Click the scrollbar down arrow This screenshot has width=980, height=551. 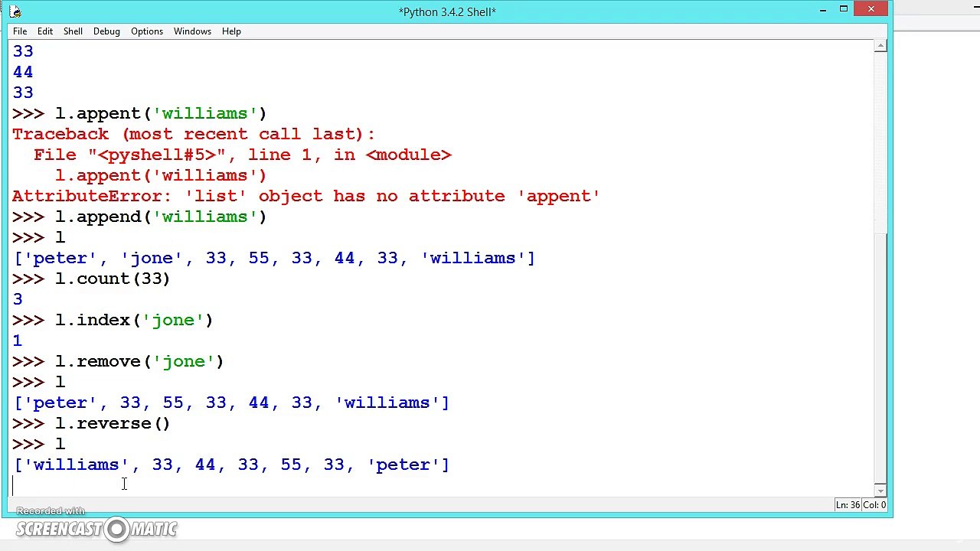880,491
